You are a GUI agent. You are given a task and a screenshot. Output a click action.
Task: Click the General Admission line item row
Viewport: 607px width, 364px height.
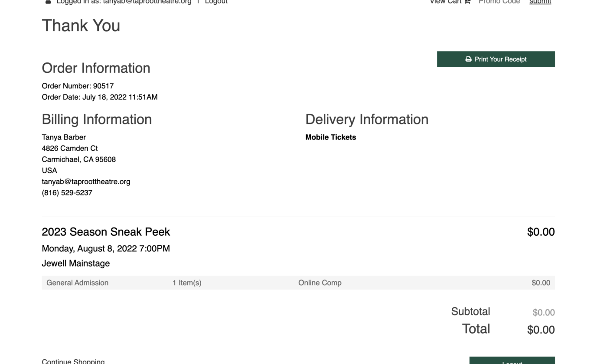coord(298,283)
